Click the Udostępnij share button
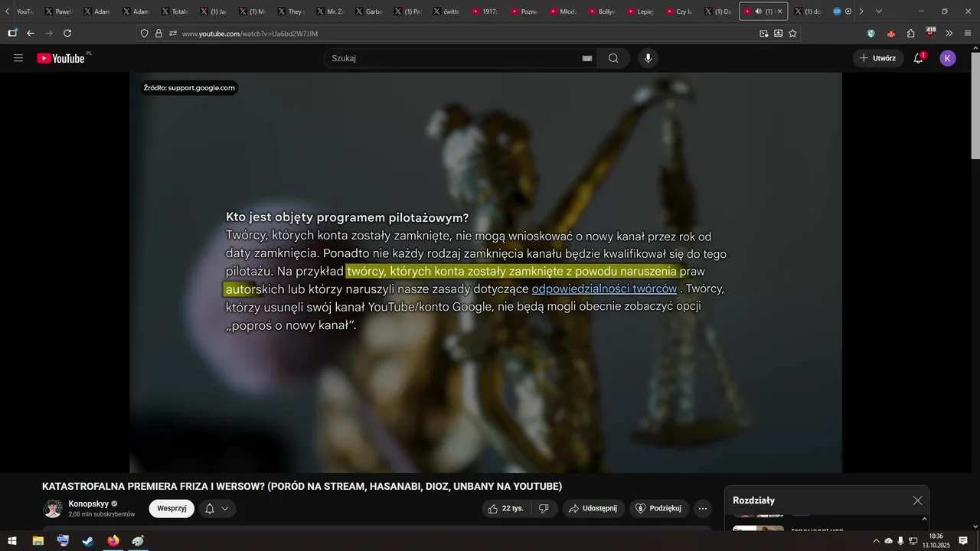The height and width of the screenshot is (551, 980). 593,508
